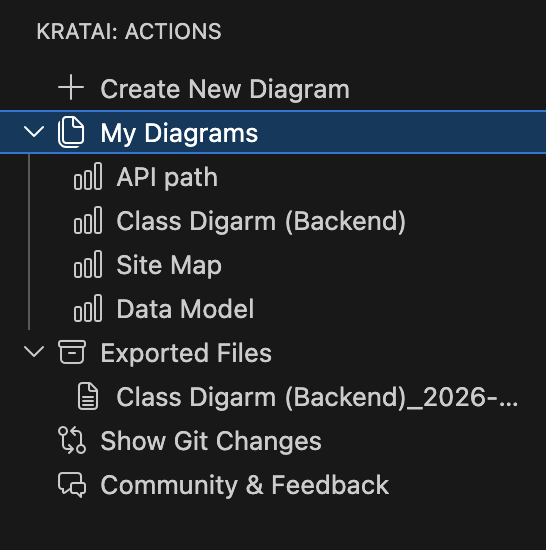Select Create New Diagram
Screen dimensions: 546x550
[x=225, y=89]
